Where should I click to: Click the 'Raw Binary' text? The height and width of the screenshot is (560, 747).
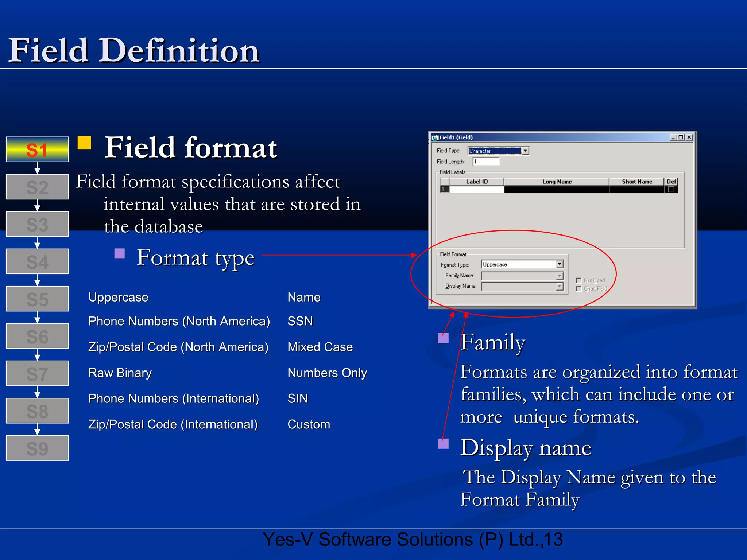coord(120,373)
